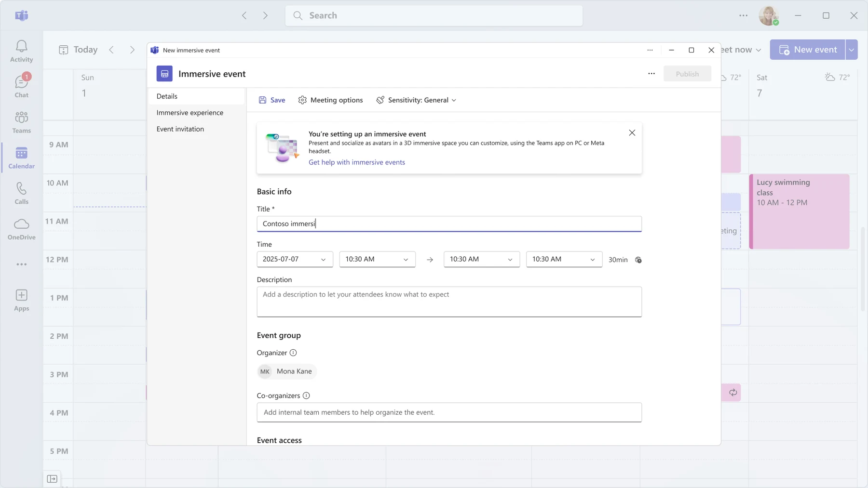Screen dimensions: 868x488
Task: Expand the New event split arrow
Action: point(852,50)
